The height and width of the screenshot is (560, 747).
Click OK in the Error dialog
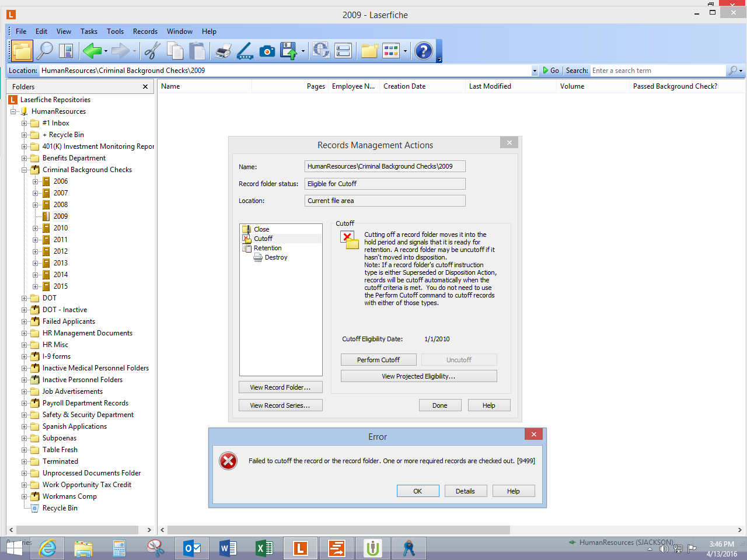click(417, 491)
